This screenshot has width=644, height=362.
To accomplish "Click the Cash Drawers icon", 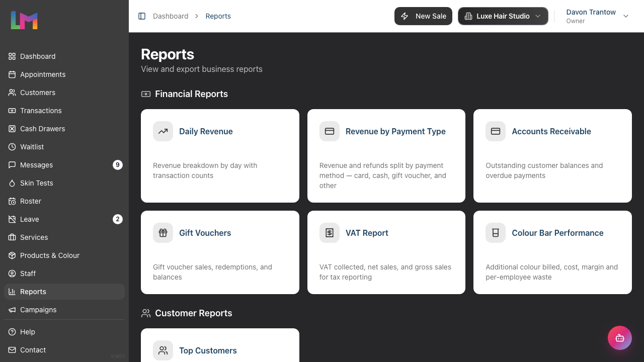I will click(12, 129).
